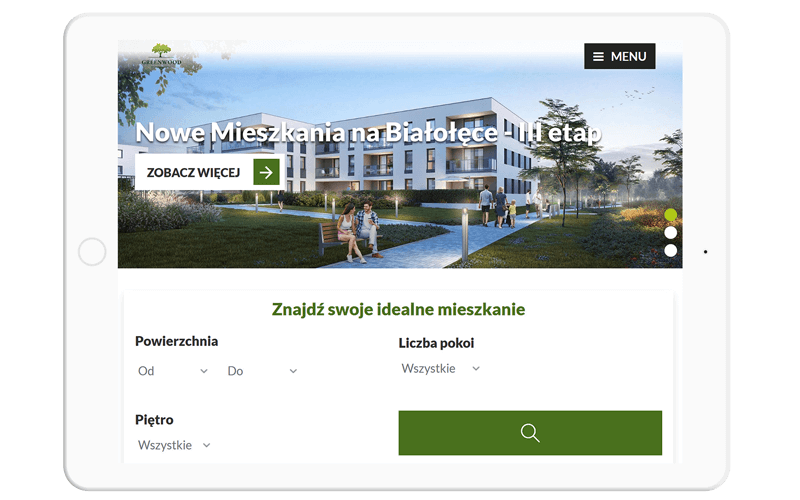
Task: Click the chevron arrow next to Od
Action: click(204, 371)
